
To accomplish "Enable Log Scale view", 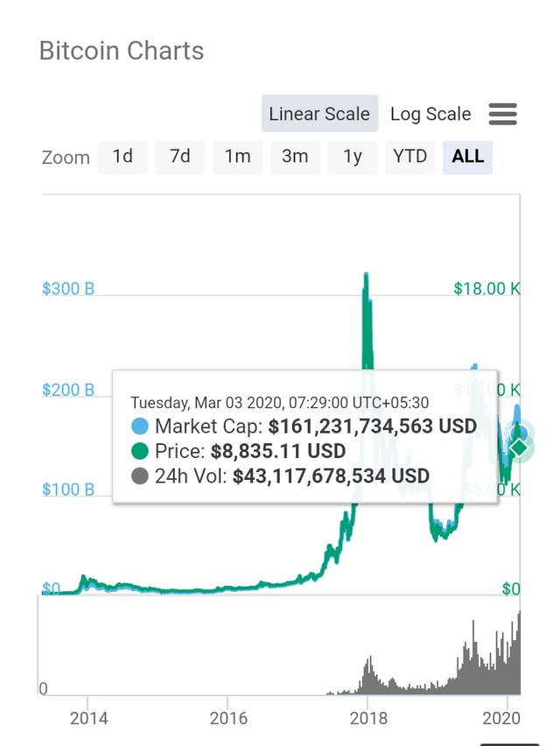I will coord(430,114).
